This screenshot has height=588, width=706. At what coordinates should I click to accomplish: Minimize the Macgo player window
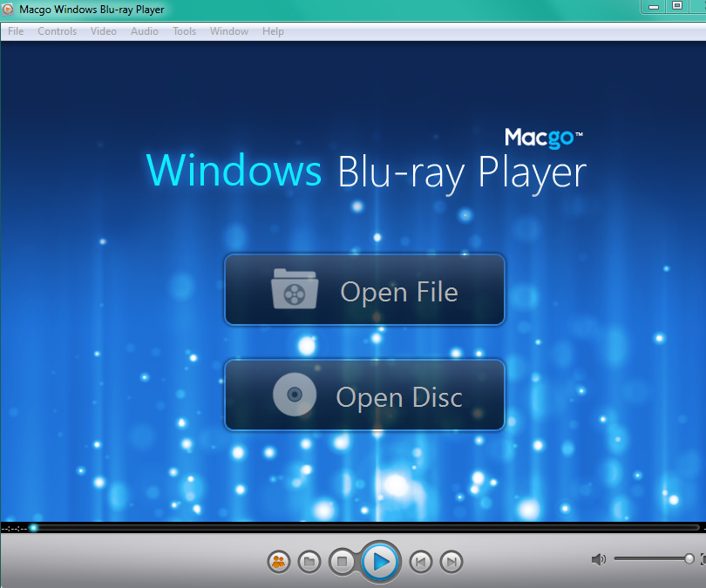point(654,7)
